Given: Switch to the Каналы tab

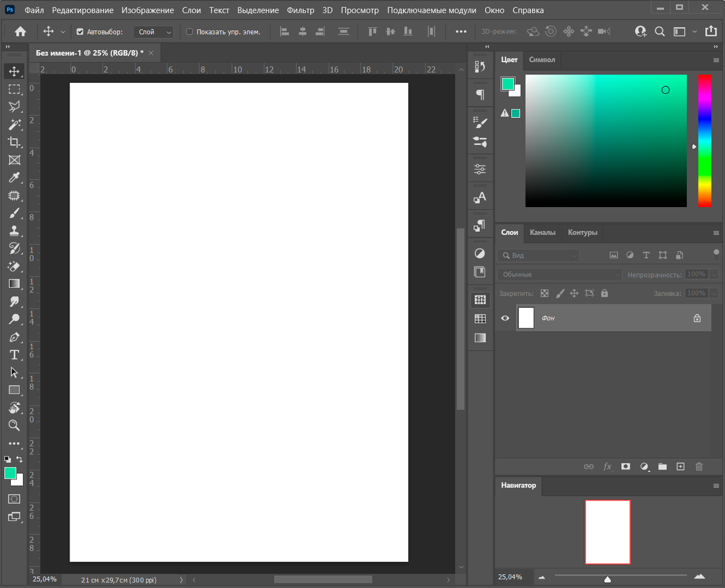Looking at the screenshot, I should [543, 232].
